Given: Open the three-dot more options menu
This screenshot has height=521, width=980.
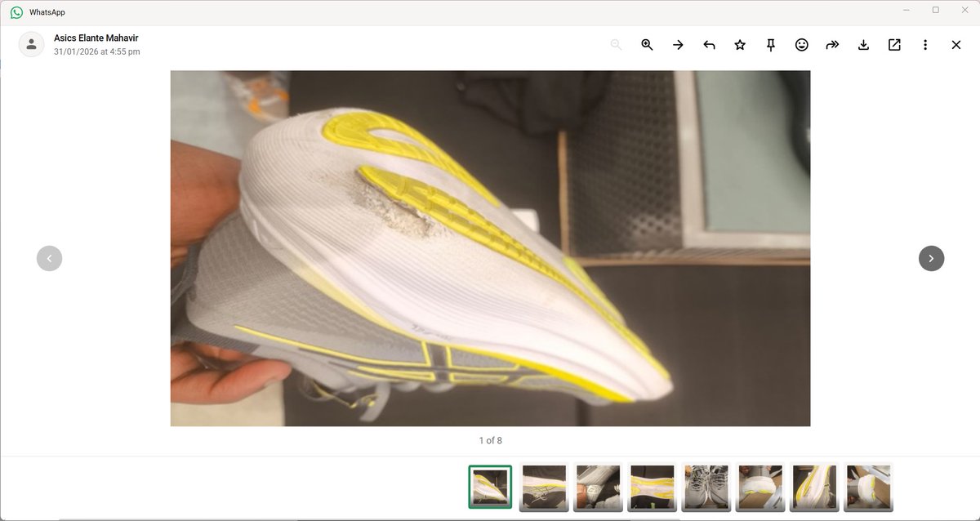Looking at the screenshot, I should click(925, 45).
